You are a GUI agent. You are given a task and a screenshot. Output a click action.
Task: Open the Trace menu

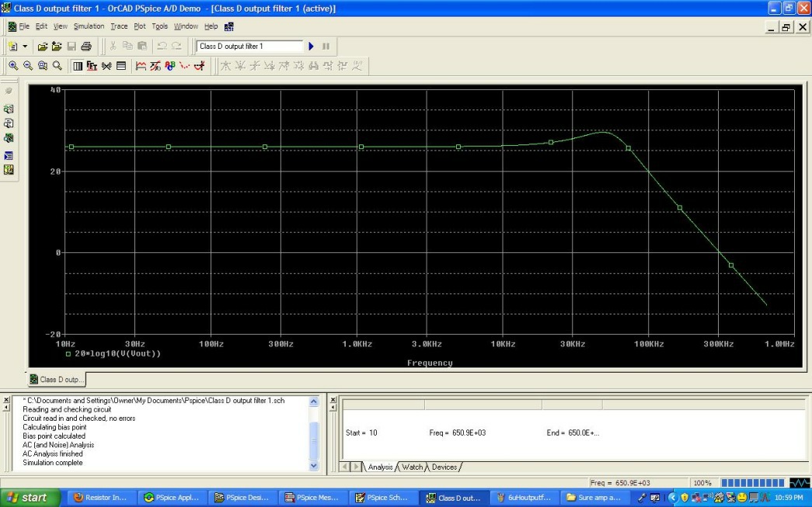click(119, 26)
